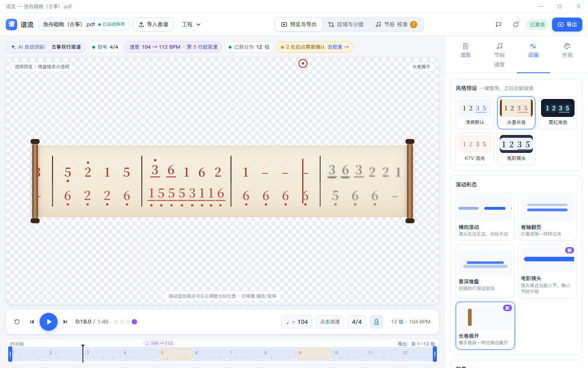Viewport: 588px width, 368px height.
Task: Choose the 电影镜头 scroll form marked 新
Action: click(x=547, y=271)
